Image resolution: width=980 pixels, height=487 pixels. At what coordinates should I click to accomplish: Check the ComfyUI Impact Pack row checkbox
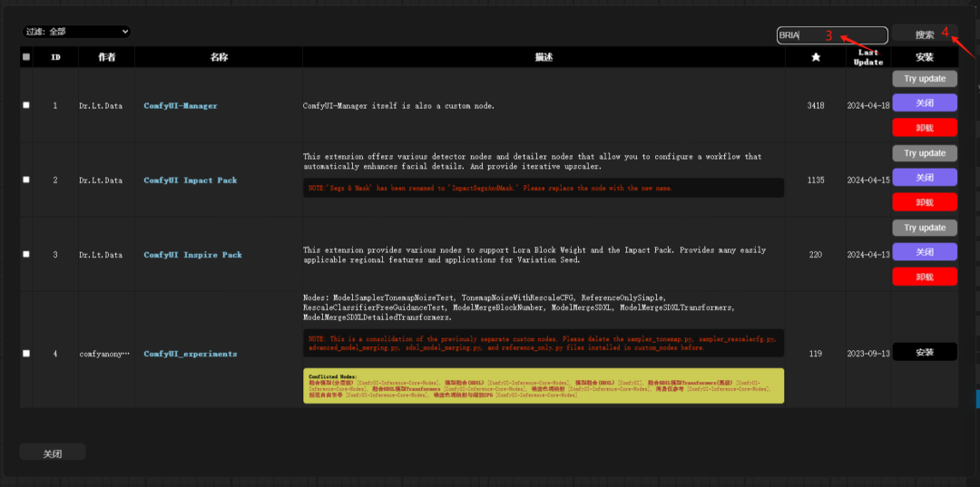(26, 180)
